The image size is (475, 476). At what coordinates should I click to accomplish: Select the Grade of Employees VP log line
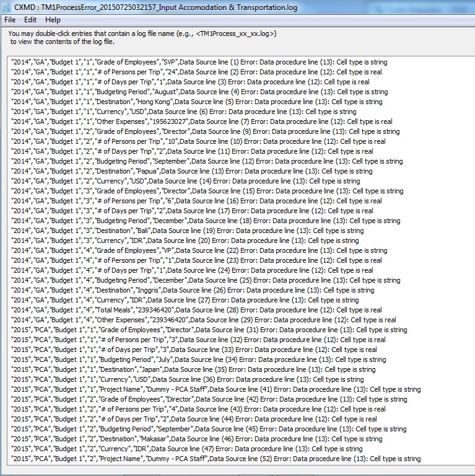[199, 250]
